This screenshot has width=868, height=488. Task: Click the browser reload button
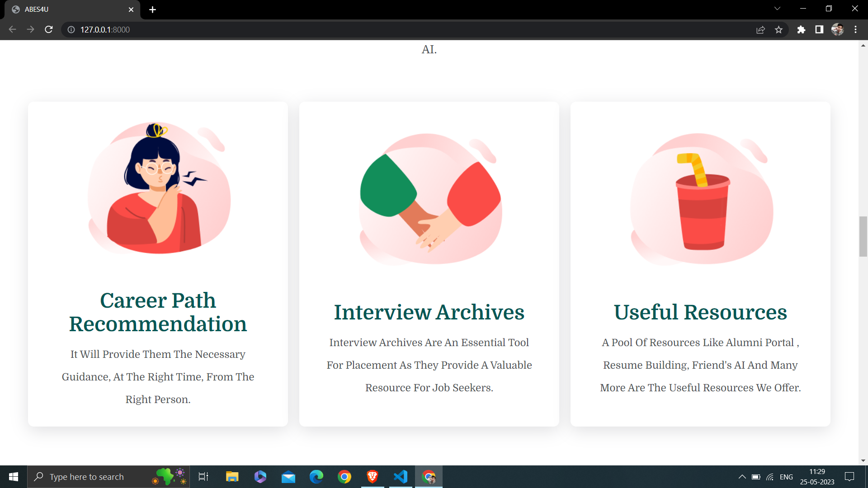pos(49,29)
